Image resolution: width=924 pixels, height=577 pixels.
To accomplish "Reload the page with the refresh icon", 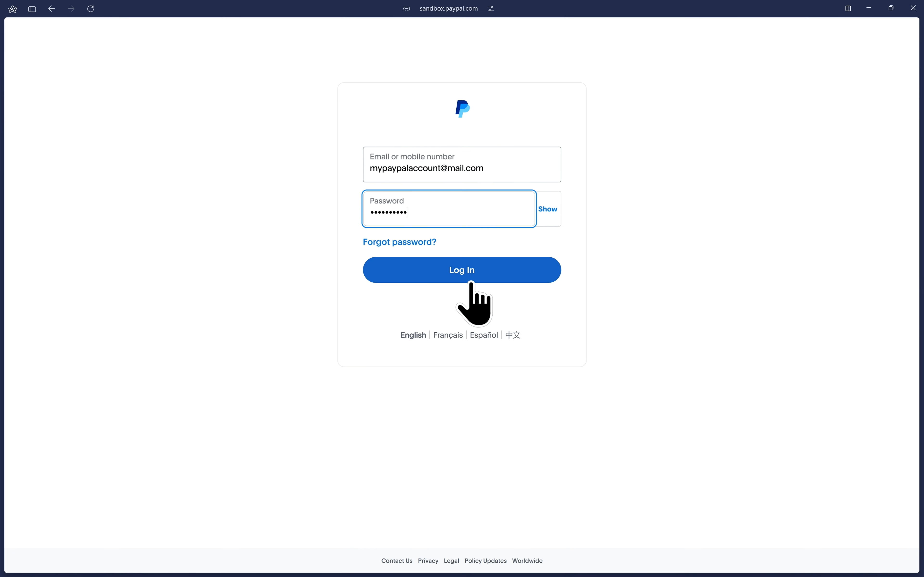I will click(90, 9).
